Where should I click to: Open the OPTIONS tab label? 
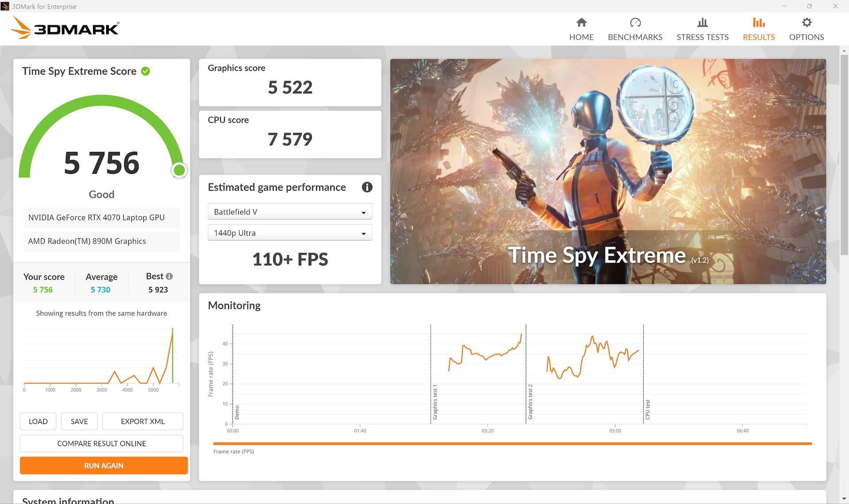click(x=807, y=37)
